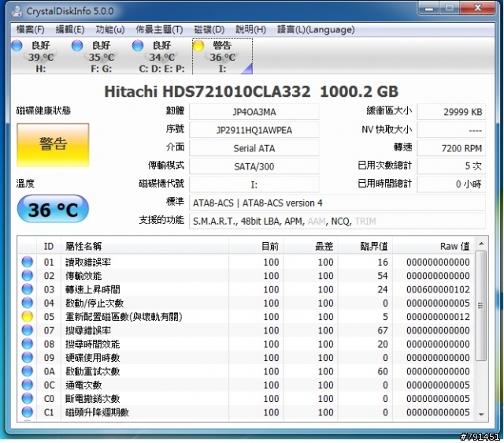Click the Raw 值 column header

click(433, 246)
